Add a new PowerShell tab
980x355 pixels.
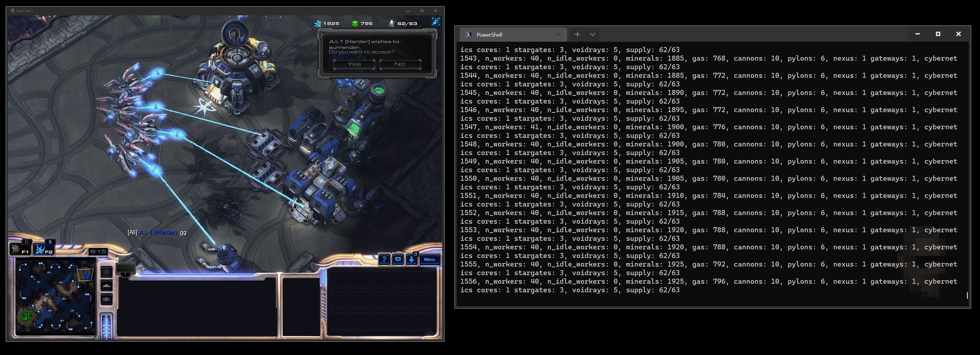577,35
